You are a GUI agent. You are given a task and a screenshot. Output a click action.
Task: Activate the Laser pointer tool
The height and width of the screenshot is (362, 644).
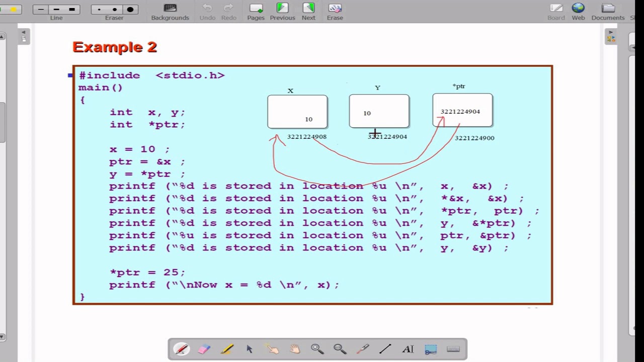[363, 349]
